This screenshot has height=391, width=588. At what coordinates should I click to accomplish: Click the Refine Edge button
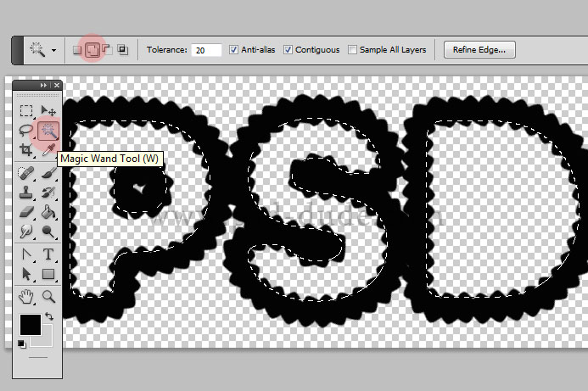pyautogui.click(x=479, y=50)
